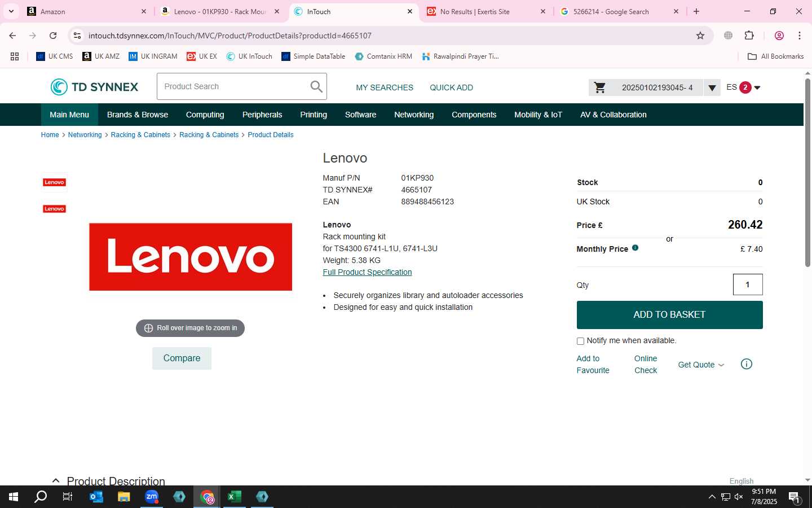Viewport: 812px width, 508px height.
Task: Open the Main Menu nav item
Action: [x=69, y=115]
